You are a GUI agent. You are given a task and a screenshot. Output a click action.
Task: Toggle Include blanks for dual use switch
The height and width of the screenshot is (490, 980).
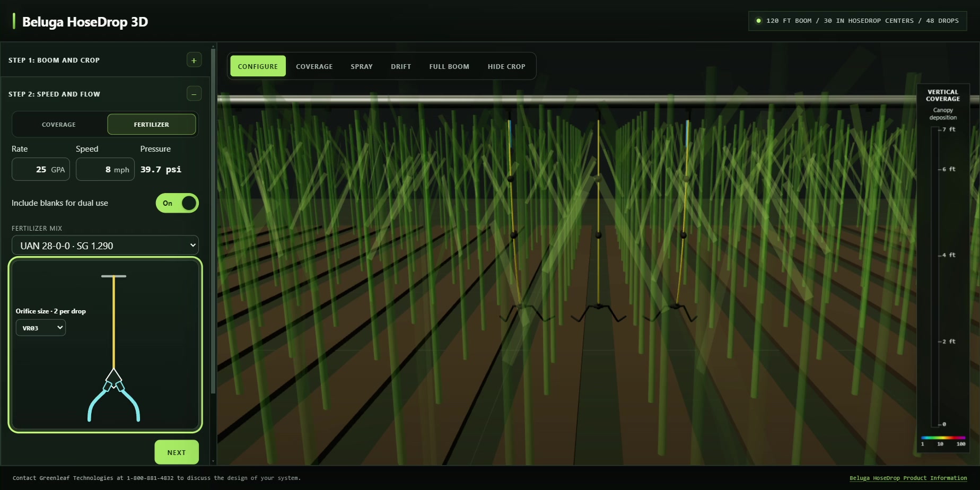pyautogui.click(x=177, y=203)
